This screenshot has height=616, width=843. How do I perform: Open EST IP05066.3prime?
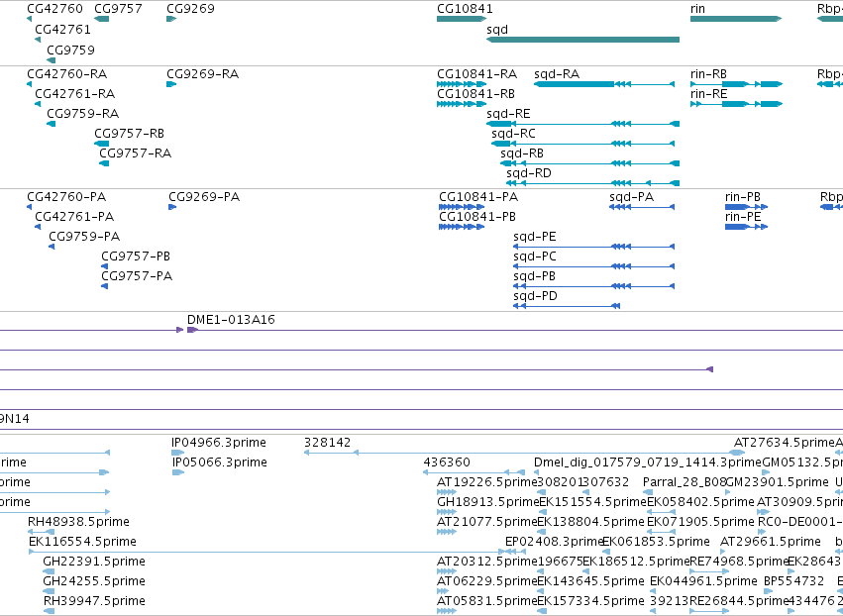click(219, 462)
